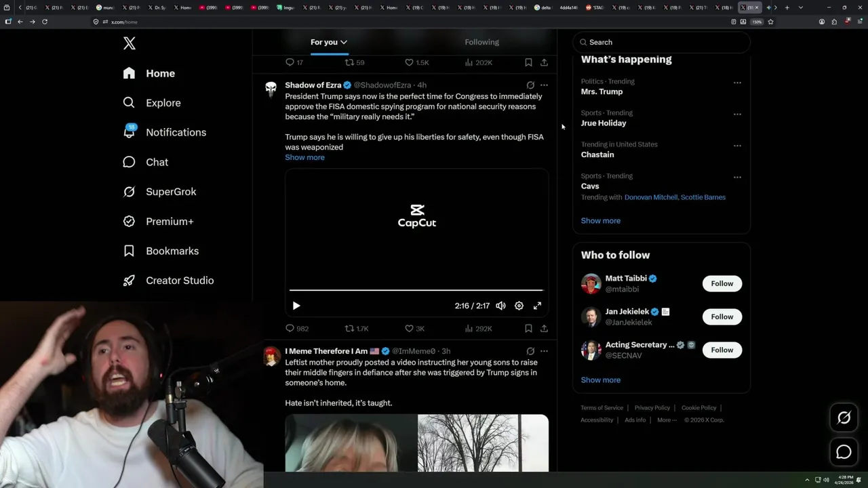Go to Home in sidebar
The height and width of the screenshot is (488, 868).
(x=149, y=73)
